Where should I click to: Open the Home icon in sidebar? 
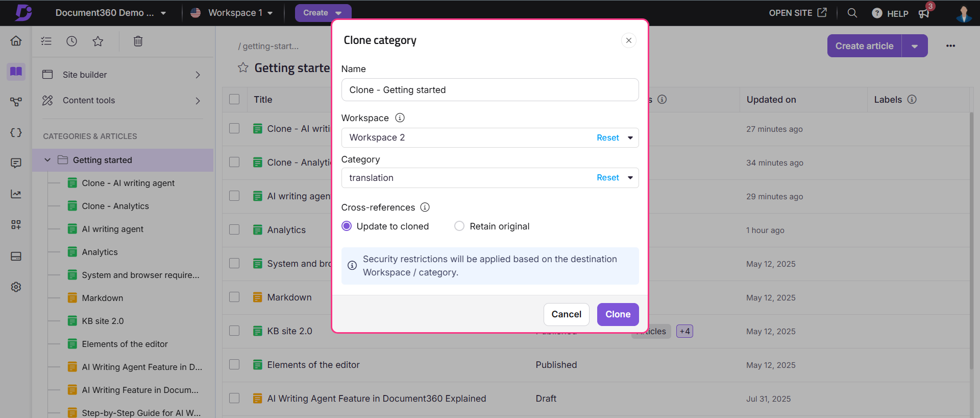[16, 41]
